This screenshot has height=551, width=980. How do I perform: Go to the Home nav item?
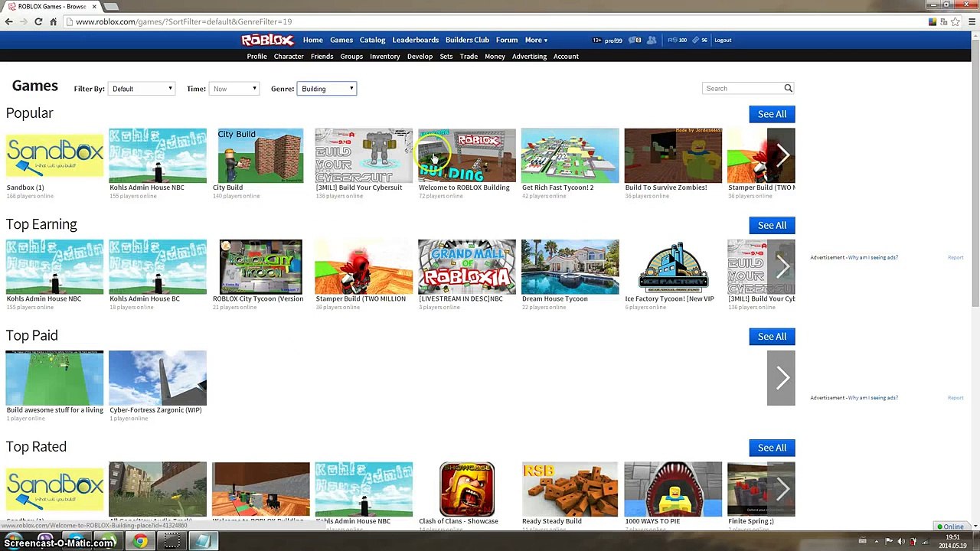click(x=312, y=40)
